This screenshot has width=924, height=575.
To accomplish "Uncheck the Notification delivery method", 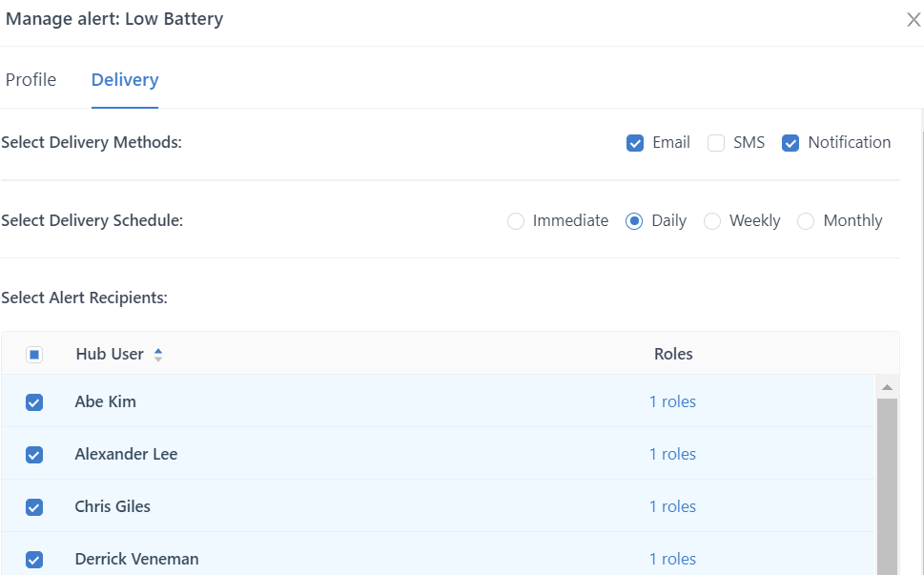I will (x=791, y=143).
